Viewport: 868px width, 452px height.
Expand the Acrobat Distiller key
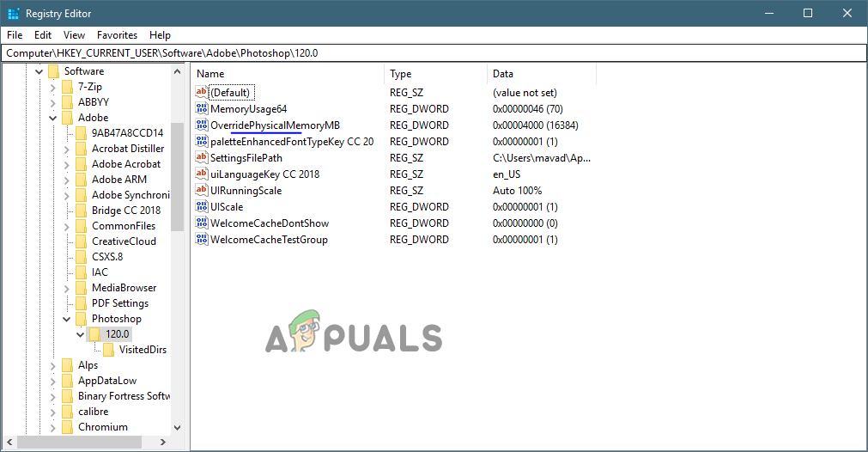66,149
